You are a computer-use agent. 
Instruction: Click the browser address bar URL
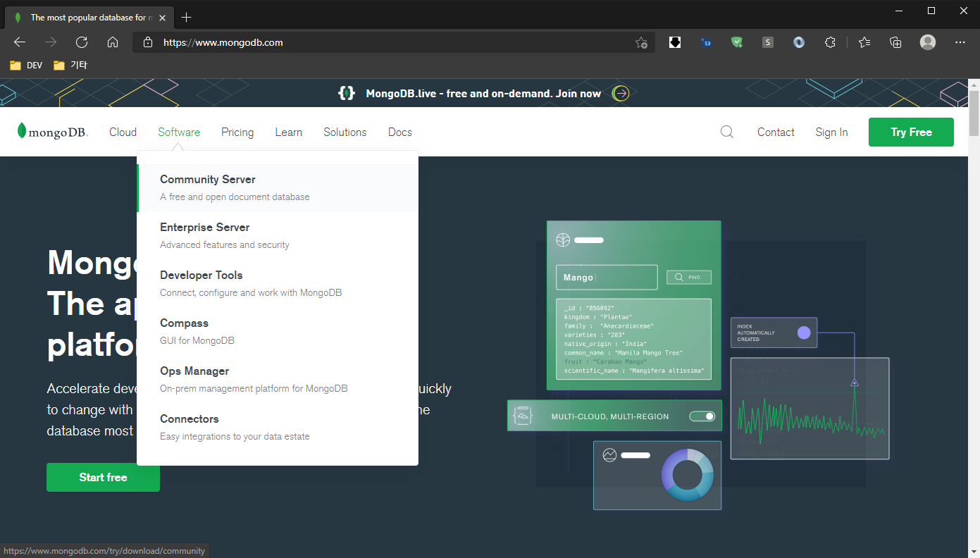coord(223,42)
